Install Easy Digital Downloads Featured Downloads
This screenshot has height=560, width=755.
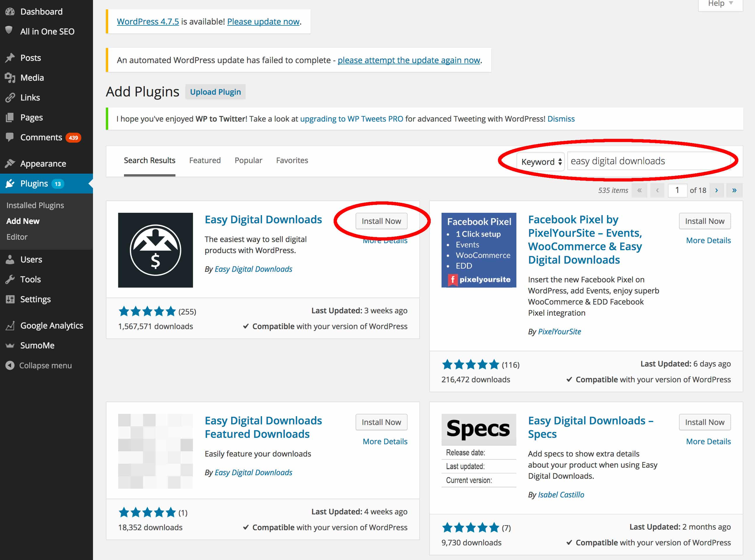[381, 422]
